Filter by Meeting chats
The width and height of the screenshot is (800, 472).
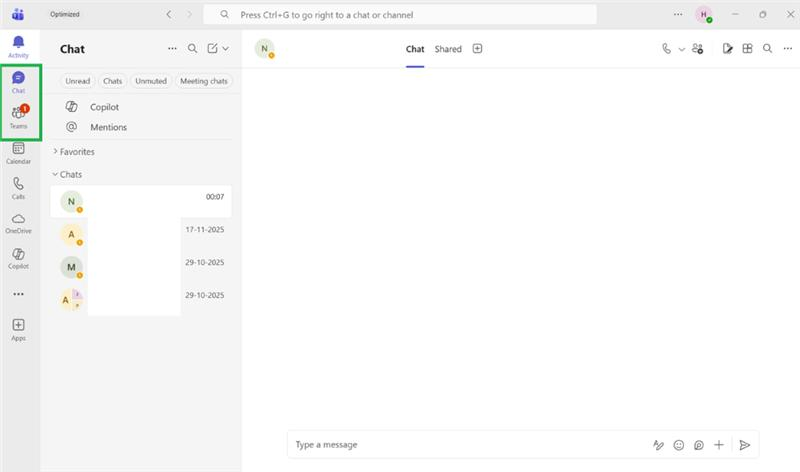click(204, 81)
